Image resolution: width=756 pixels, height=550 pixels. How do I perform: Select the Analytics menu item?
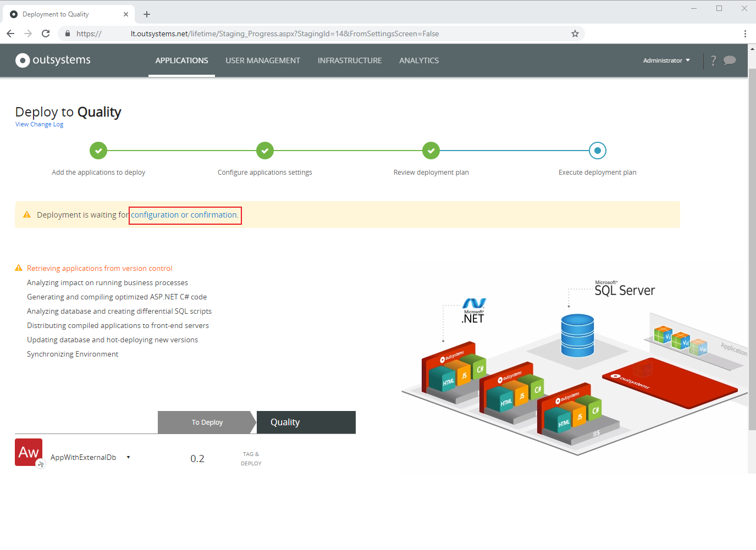pyautogui.click(x=419, y=60)
